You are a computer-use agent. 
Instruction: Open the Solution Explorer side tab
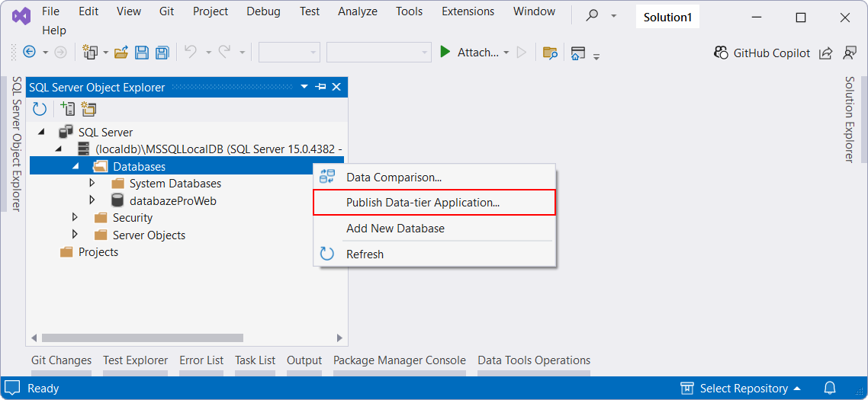849,119
